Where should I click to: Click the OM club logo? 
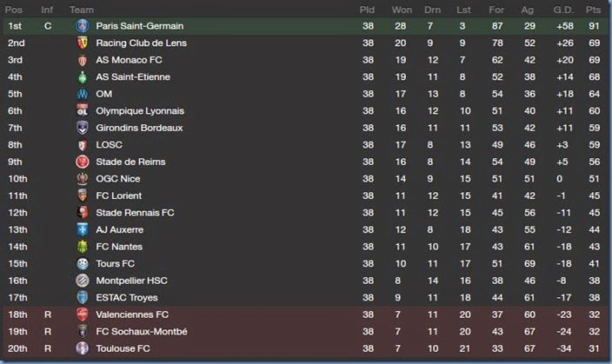coord(83,94)
